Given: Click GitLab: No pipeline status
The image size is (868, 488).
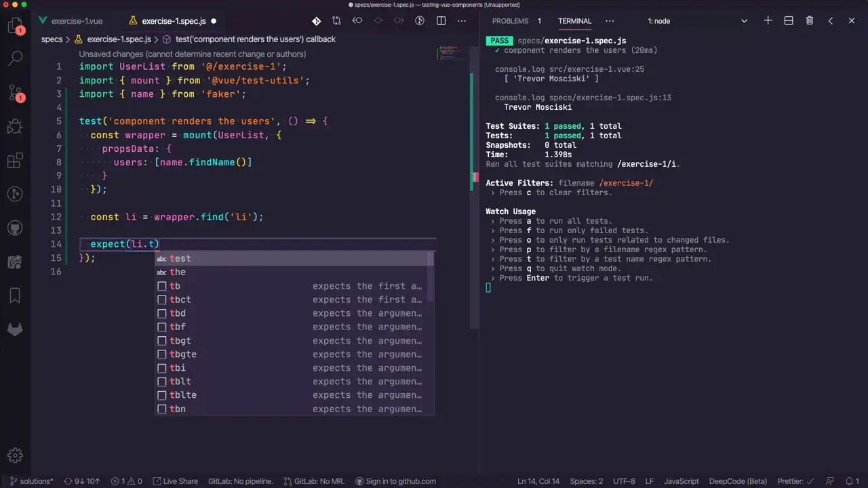Looking at the screenshot, I should point(240,481).
